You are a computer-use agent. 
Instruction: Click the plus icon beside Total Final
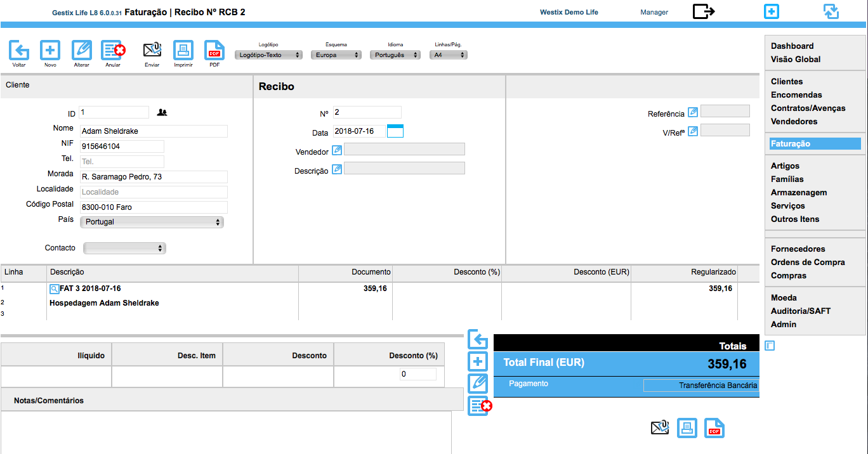478,361
